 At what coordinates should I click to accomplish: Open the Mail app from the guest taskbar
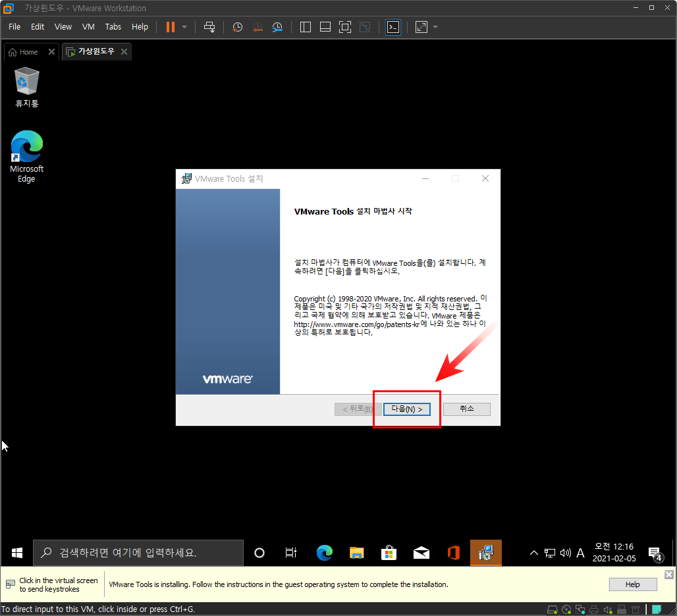(421, 553)
